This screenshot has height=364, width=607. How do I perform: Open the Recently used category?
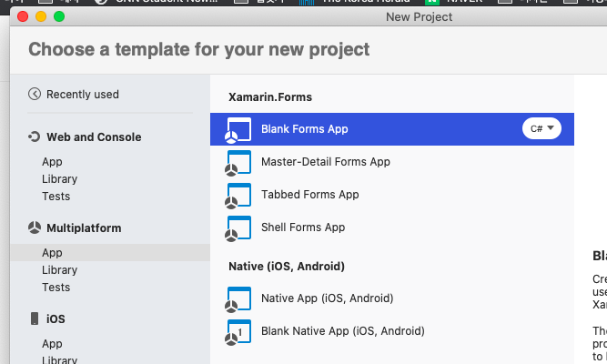[x=83, y=95]
